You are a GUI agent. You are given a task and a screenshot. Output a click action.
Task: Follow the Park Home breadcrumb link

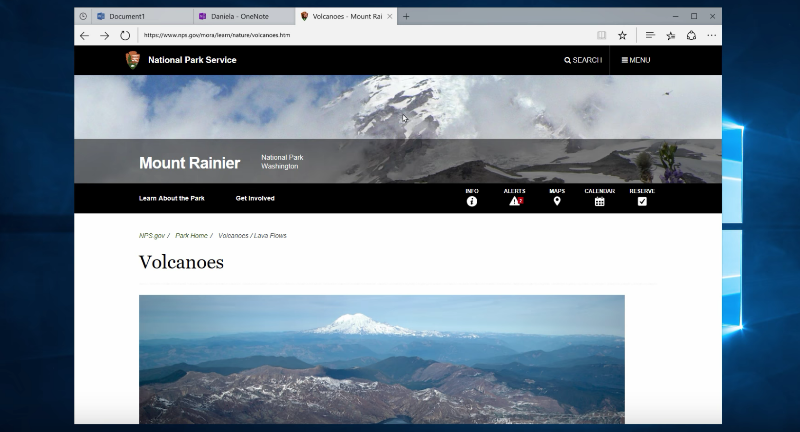click(191, 236)
